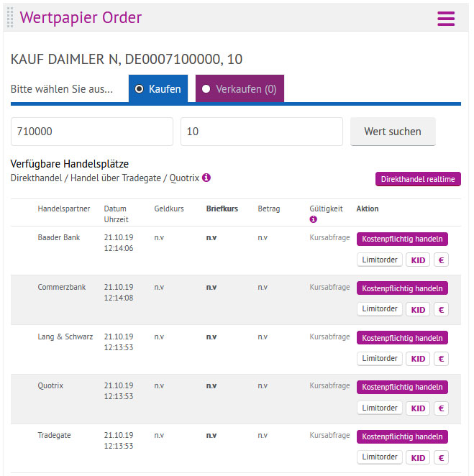
Task: Open the KID document for Lang & Schwarz
Action: click(418, 359)
